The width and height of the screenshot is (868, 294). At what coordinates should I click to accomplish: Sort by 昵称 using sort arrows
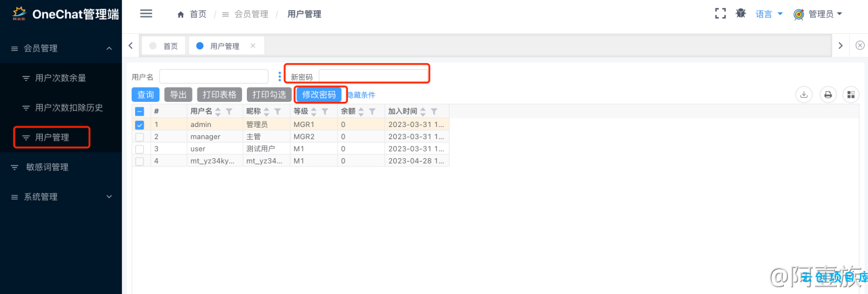[x=266, y=111]
